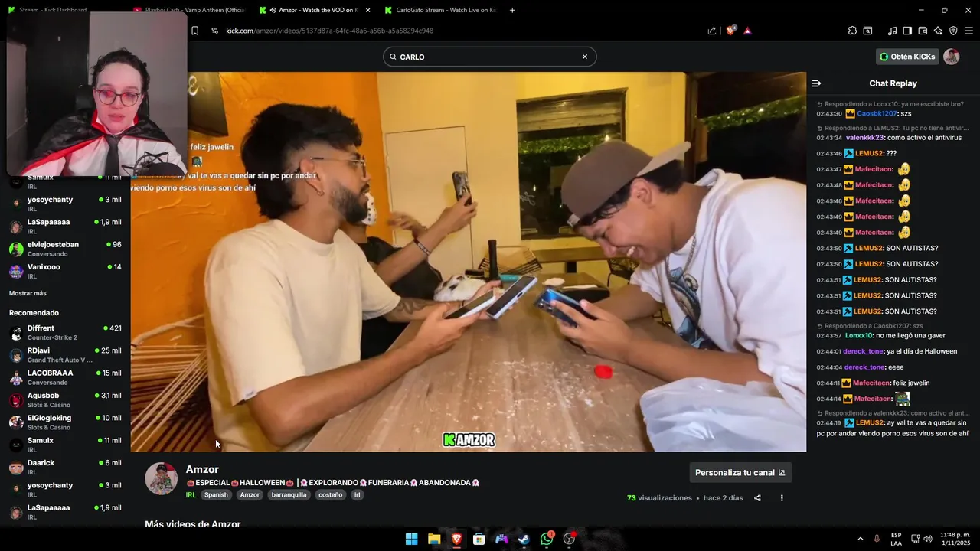Click the video player area
Image resolution: width=980 pixels, height=551 pixels.
[468, 262]
